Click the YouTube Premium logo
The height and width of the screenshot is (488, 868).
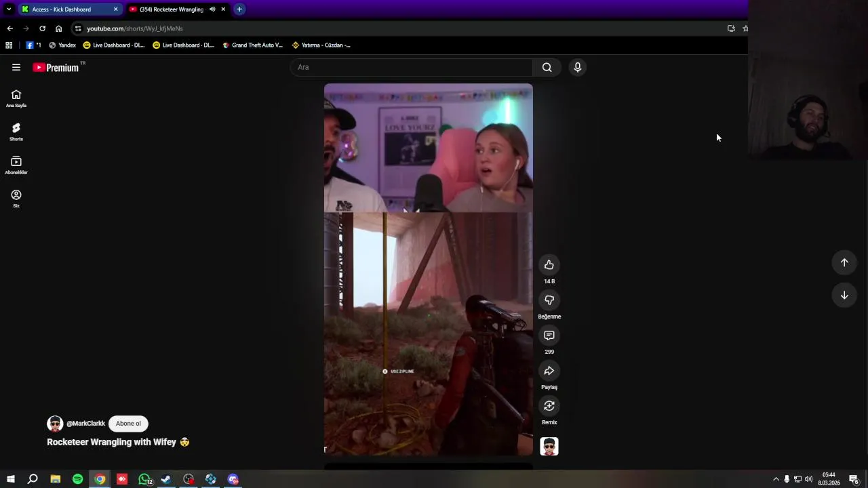(x=56, y=67)
